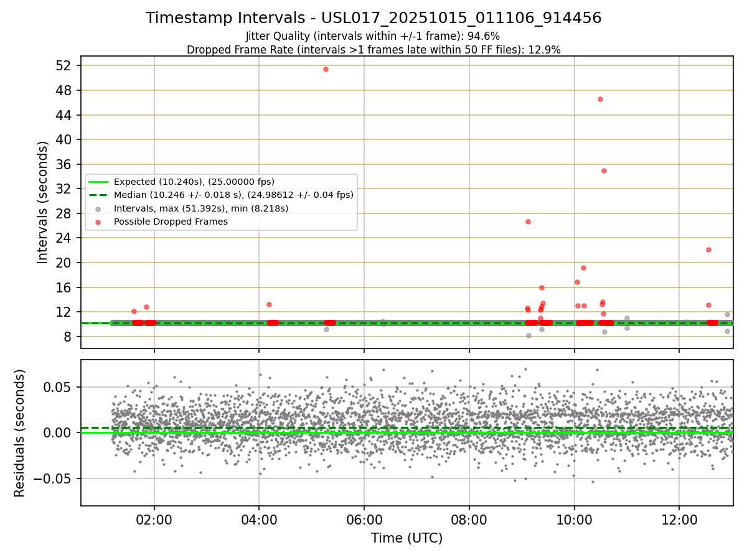Click the 26.6 second dropped frame point near 09:00
Image resolution: width=747 pixels, height=560 pixels.
point(528,222)
